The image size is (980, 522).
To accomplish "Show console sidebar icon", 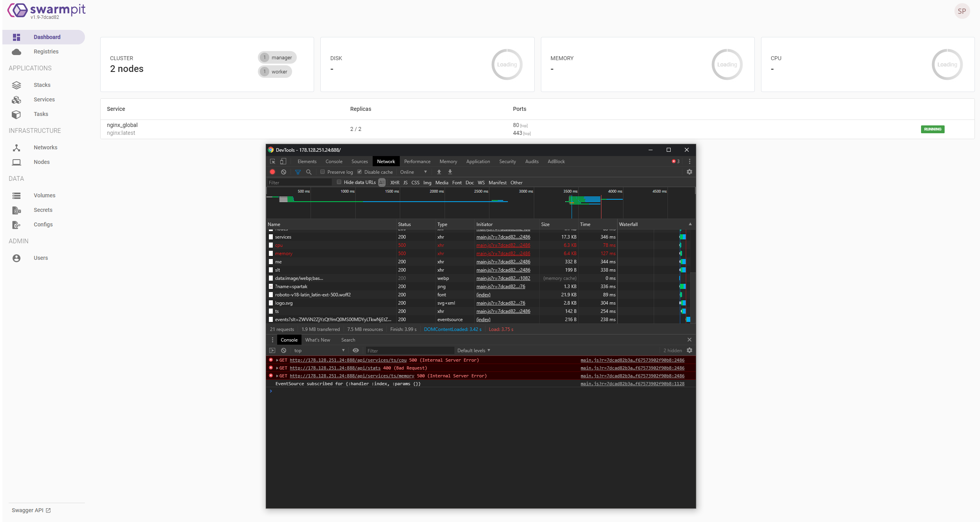I will [272, 350].
